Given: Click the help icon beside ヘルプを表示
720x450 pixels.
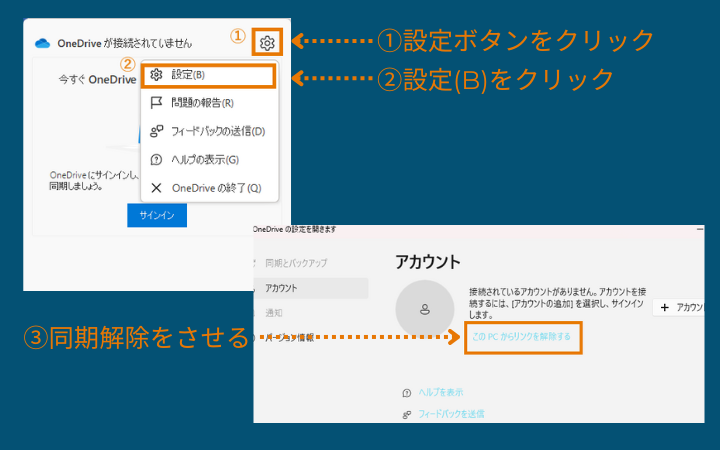Looking at the screenshot, I should 406,393.
